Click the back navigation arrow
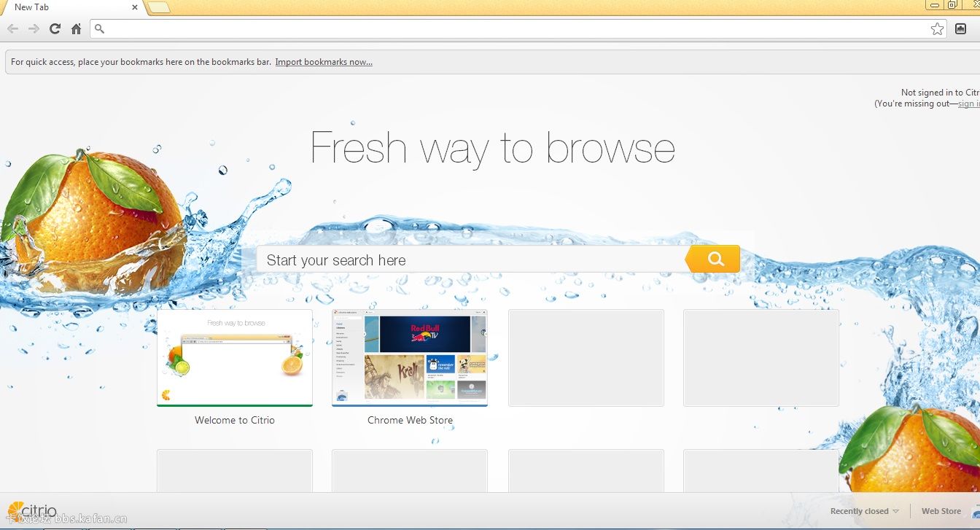This screenshot has height=530, width=980. pyautogui.click(x=13, y=29)
